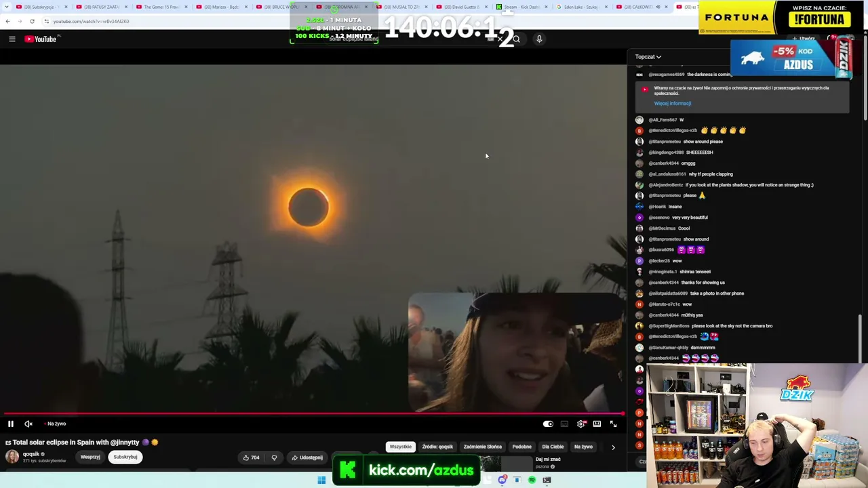Turn on video subtitles
The height and width of the screenshot is (488, 868).
click(564, 424)
